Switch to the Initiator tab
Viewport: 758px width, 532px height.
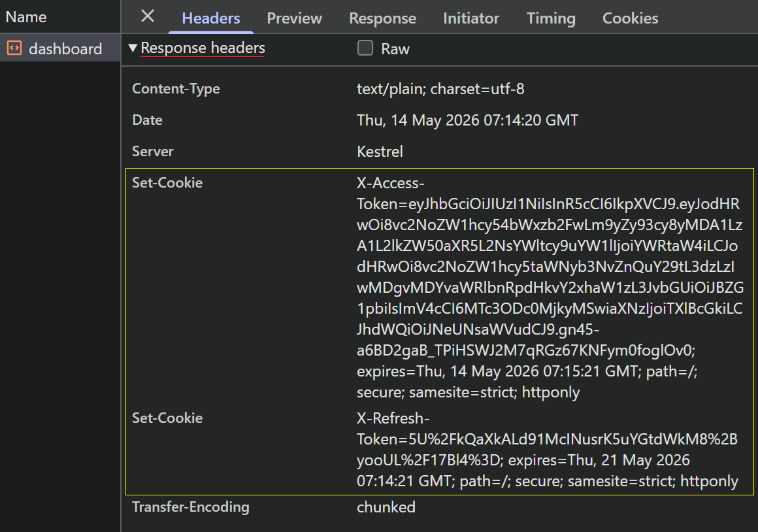point(471,18)
